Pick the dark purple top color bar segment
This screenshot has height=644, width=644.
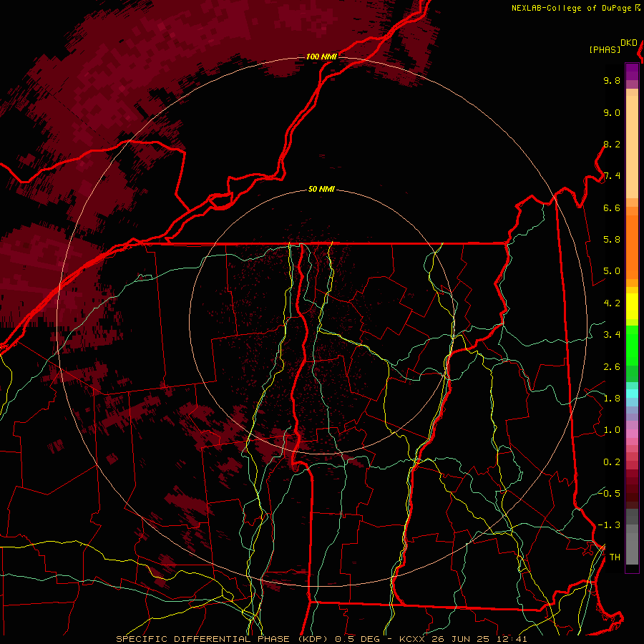pyautogui.click(x=632, y=71)
